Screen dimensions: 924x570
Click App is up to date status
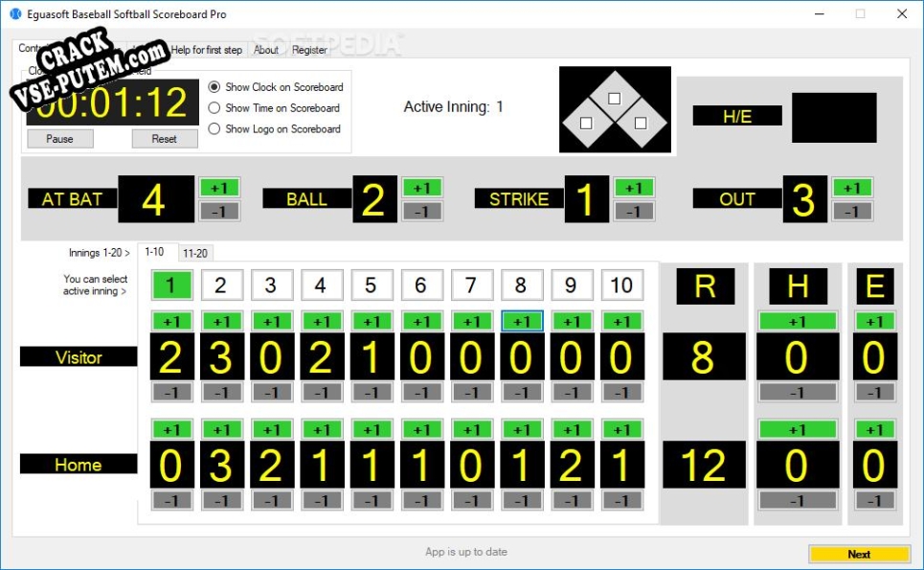pyautogui.click(x=466, y=552)
